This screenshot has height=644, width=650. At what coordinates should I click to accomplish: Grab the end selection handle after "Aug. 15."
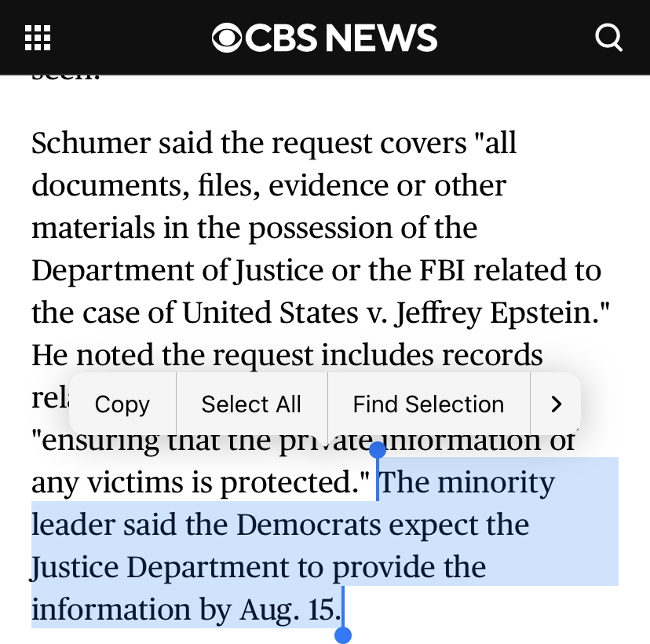click(343, 635)
